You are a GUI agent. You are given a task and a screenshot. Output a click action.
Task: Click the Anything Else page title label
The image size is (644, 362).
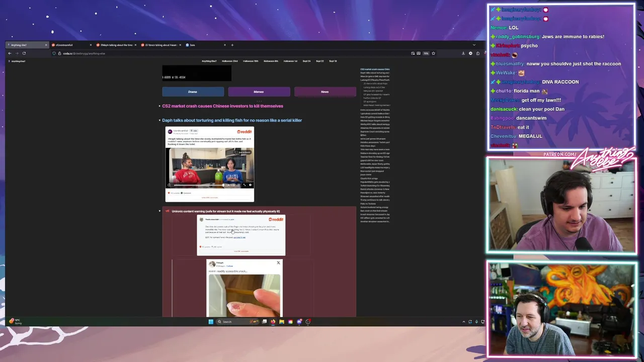(x=18, y=61)
